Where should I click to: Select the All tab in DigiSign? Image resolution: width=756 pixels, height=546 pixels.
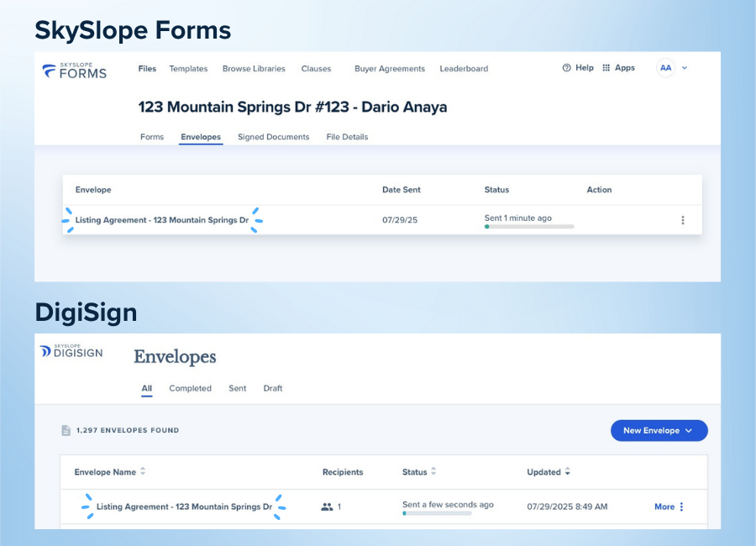(146, 388)
